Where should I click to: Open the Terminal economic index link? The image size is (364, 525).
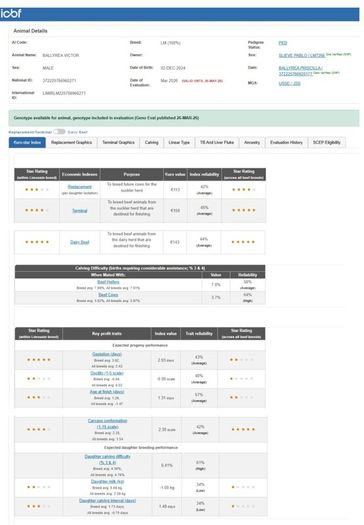(80, 211)
